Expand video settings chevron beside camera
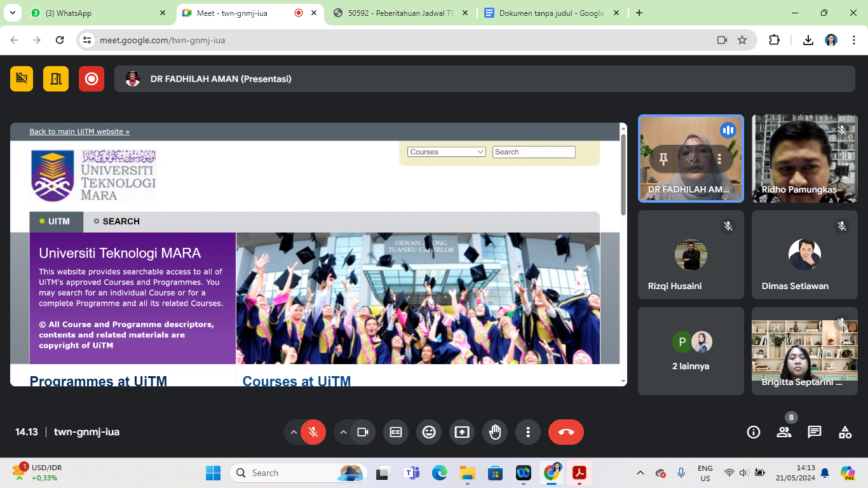868x488 pixels. (x=343, y=432)
